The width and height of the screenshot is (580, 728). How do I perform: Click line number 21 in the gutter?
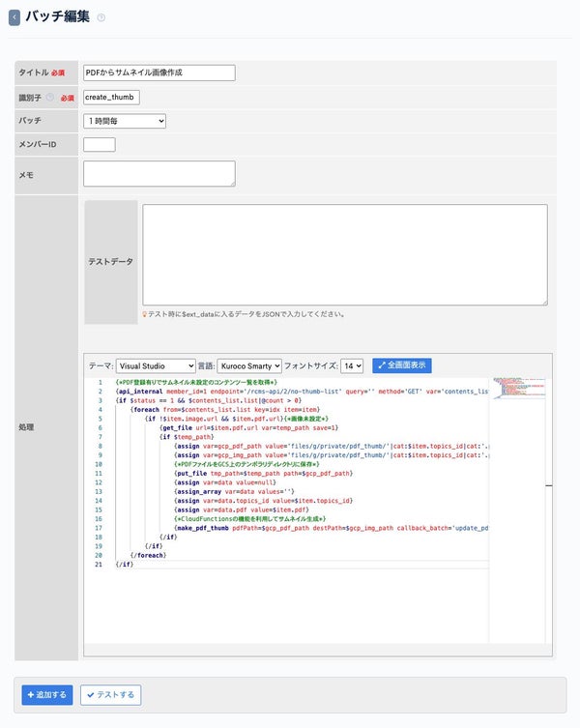point(99,565)
